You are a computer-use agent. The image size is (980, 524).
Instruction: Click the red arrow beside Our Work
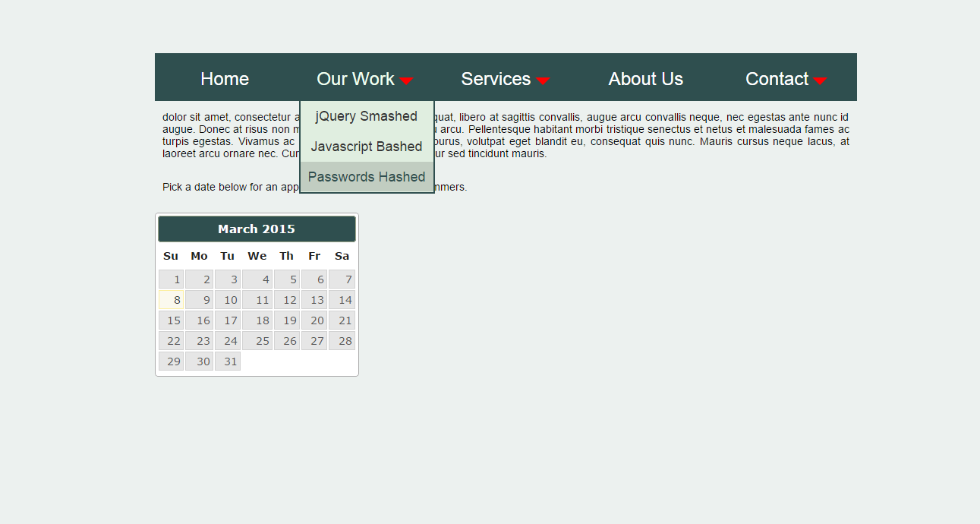(406, 80)
